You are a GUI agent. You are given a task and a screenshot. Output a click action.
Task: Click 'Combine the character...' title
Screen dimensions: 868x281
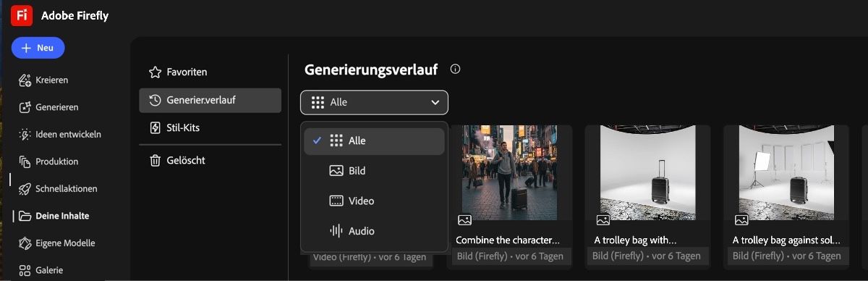[508, 240]
